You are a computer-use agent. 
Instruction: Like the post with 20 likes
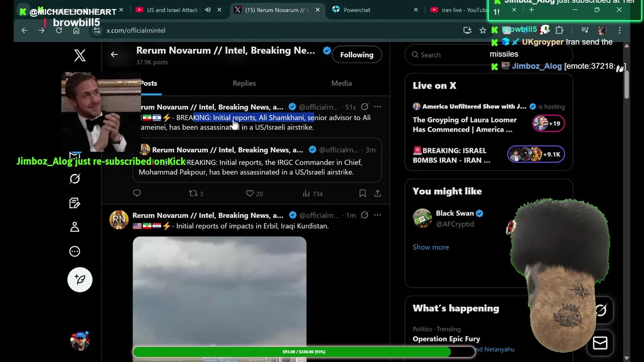point(254,194)
